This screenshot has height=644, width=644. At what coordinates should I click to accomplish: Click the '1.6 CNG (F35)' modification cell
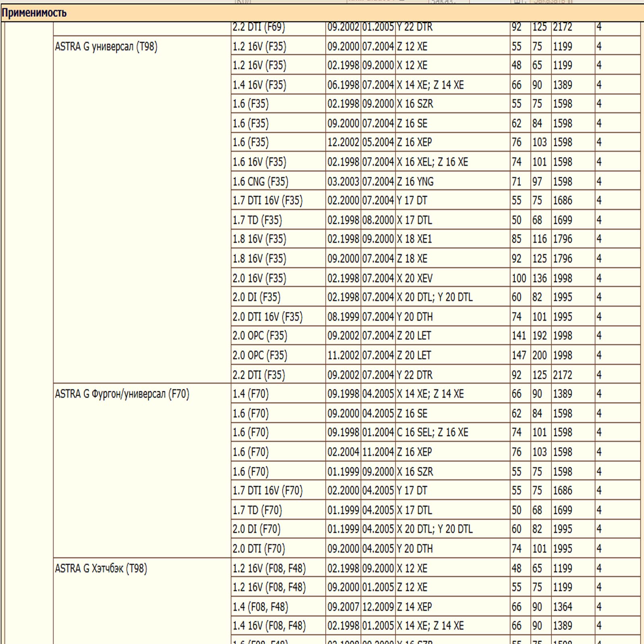click(x=260, y=182)
